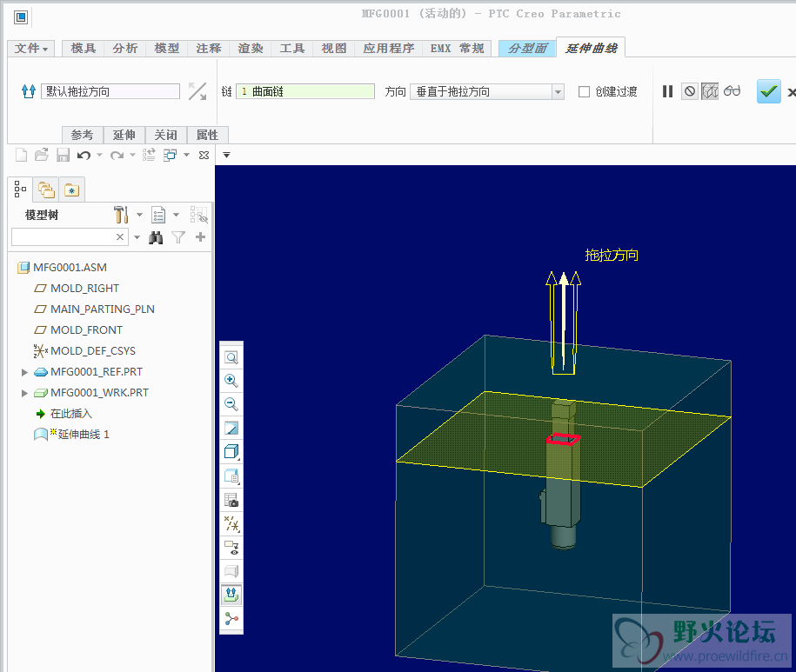Open the 文件 menu
The width and height of the screenshot is (796, 672).
point(30,48)
